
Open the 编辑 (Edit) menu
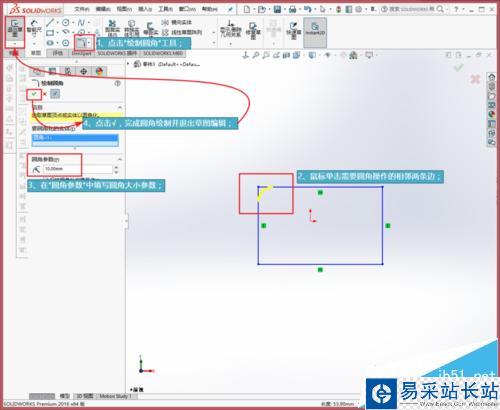tap(103, 9)
